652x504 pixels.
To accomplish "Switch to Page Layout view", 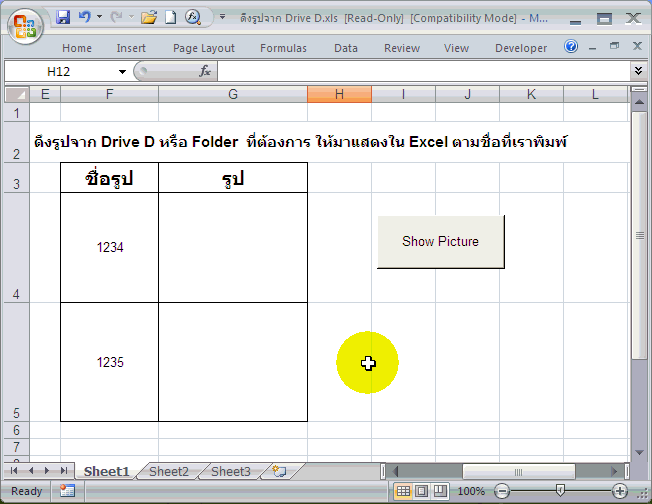I will [x=421, y=492].
